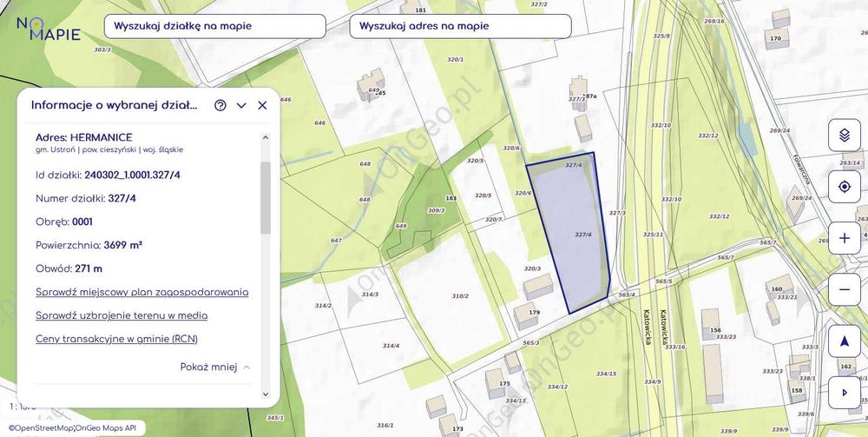Focus the 'Wyszukaj działkę na mapie' field
The width and height of the screenshot is (868, 437).
[x=214, y=26]
